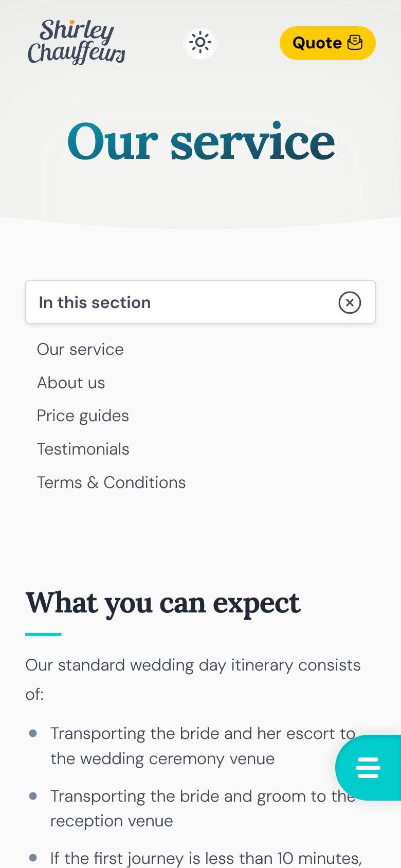Go to the "About us" page link
The image size is (401, 868).
tap(71, 383)
